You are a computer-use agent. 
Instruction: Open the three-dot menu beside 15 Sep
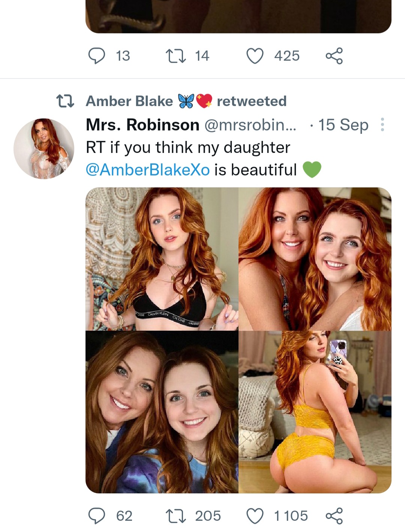tap(382, 125)
